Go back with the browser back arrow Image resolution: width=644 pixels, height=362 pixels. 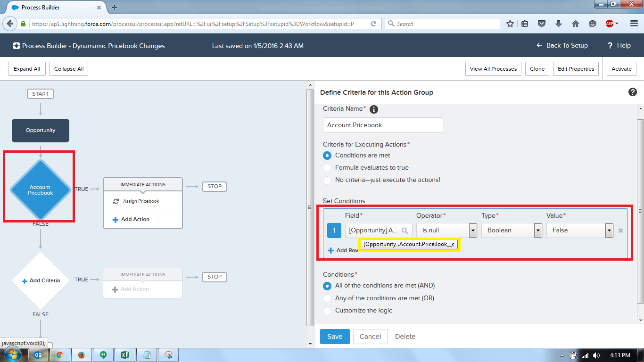pos(10,24)
